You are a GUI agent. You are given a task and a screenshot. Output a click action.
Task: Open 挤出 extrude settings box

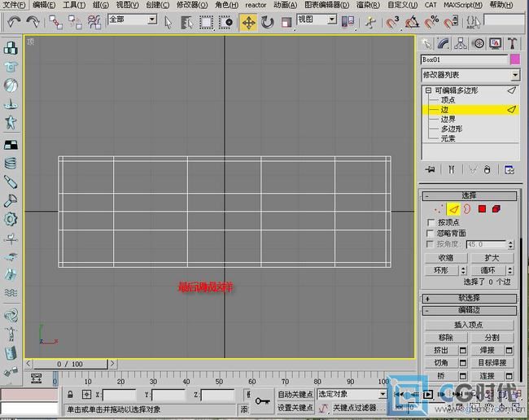point(463,351)
